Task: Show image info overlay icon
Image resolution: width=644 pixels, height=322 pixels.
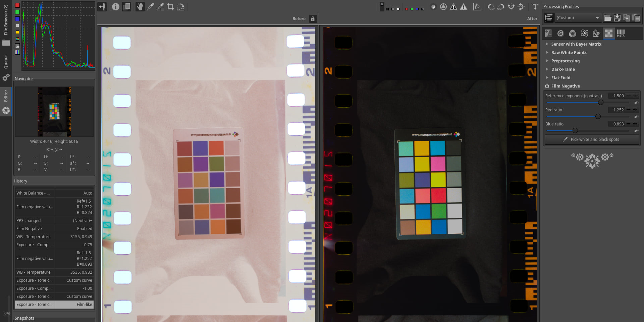Action: (x=115, y=7)
